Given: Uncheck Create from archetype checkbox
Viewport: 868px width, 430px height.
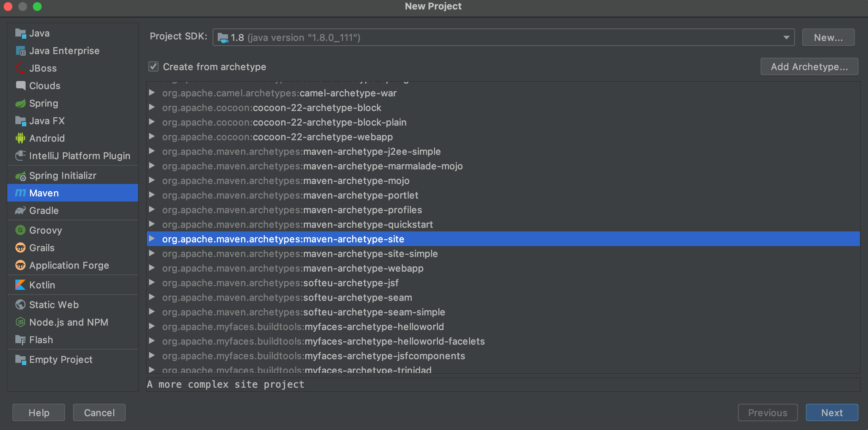Looking at the screenshot, I should coord(153,67).
